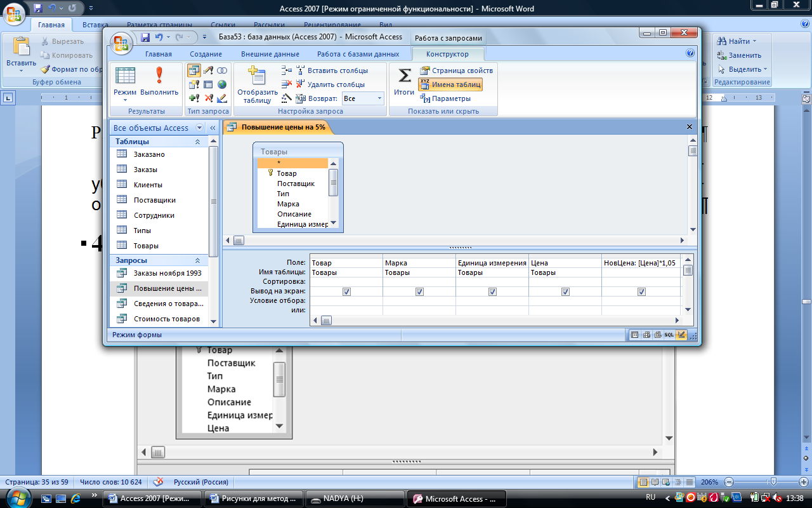Click the Delete Rows icon
Screen dimensions: 812x508
click(x=287, y=84)
